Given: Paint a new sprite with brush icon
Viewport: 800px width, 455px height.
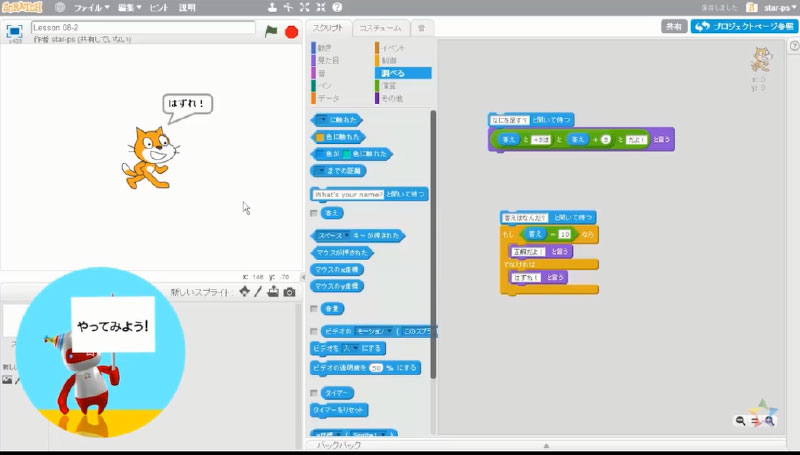Looking at the screenshot, I should (258, 291).
